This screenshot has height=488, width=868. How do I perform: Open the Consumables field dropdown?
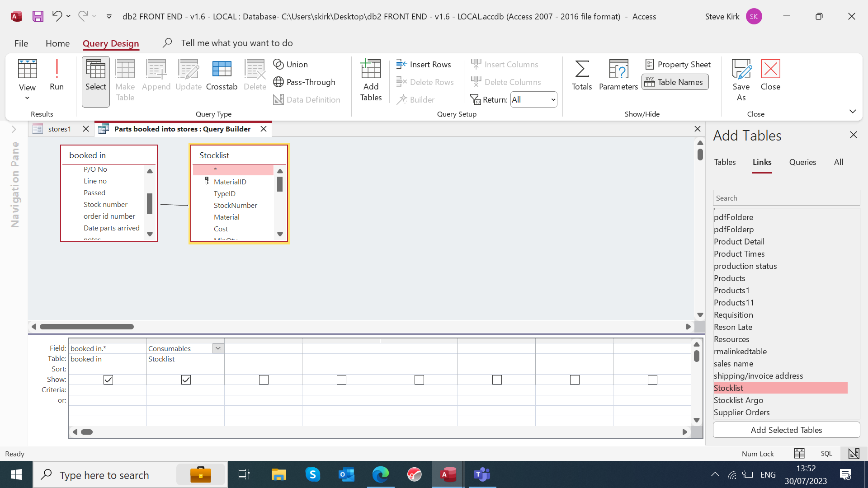click(x=218, y=348)
